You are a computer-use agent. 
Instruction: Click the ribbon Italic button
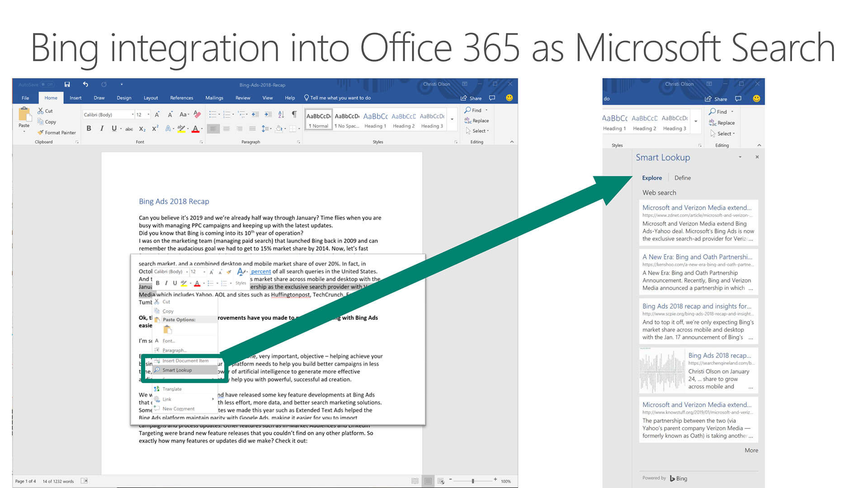[x=102, y=129]
